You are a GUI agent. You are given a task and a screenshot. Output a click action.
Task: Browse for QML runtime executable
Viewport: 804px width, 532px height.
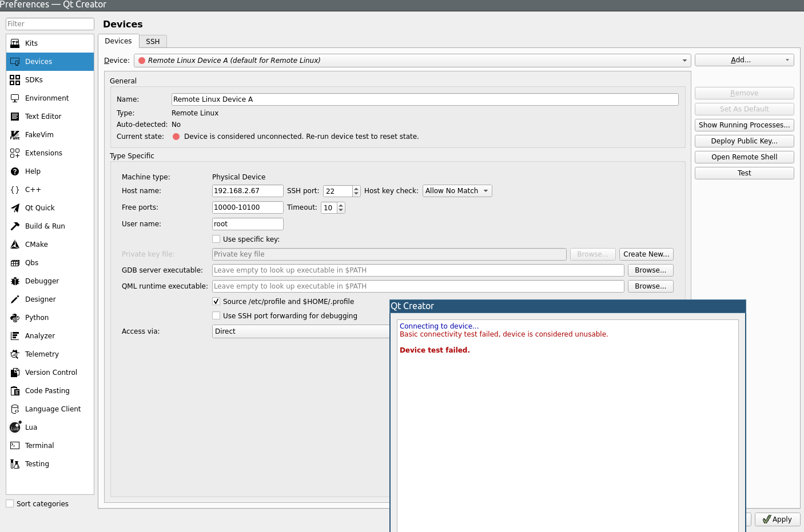650,286
